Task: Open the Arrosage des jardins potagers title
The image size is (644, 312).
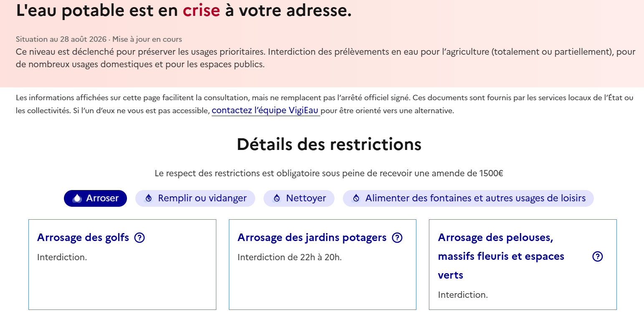Action: 312,238
